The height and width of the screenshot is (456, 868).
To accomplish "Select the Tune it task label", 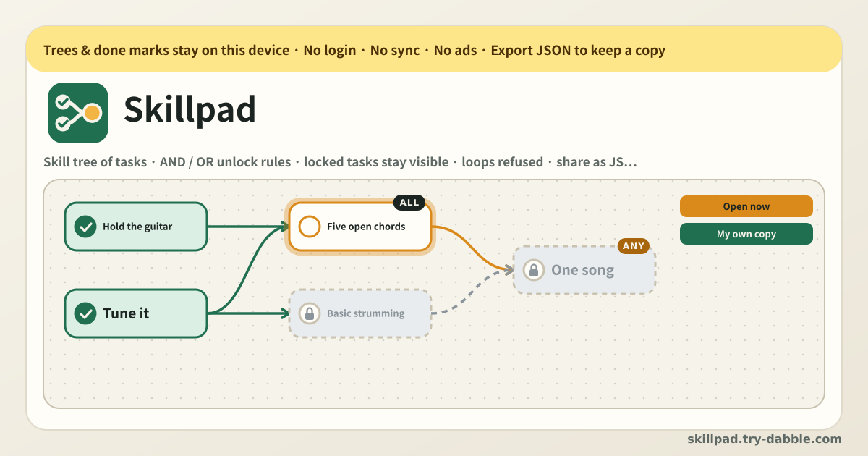I will pyautogui.click(x=126, y=313).
